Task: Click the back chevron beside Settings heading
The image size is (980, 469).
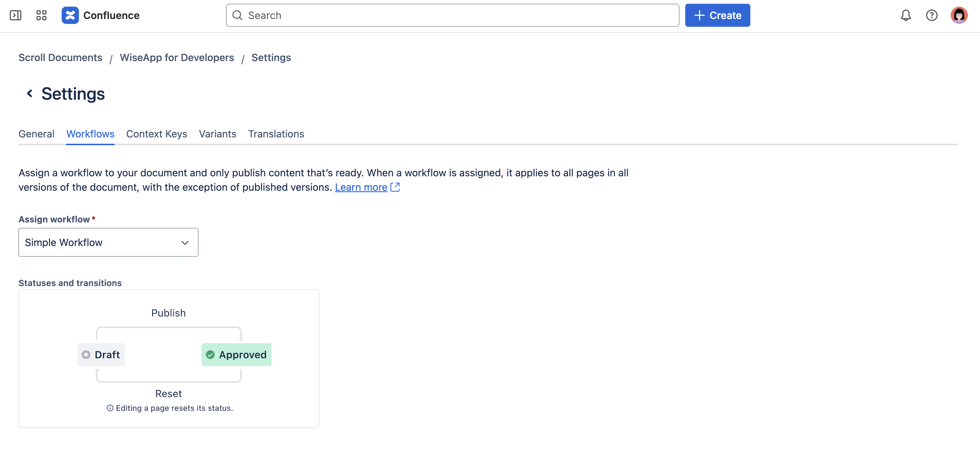Action: pyautogui.click(x=30, y=94)
